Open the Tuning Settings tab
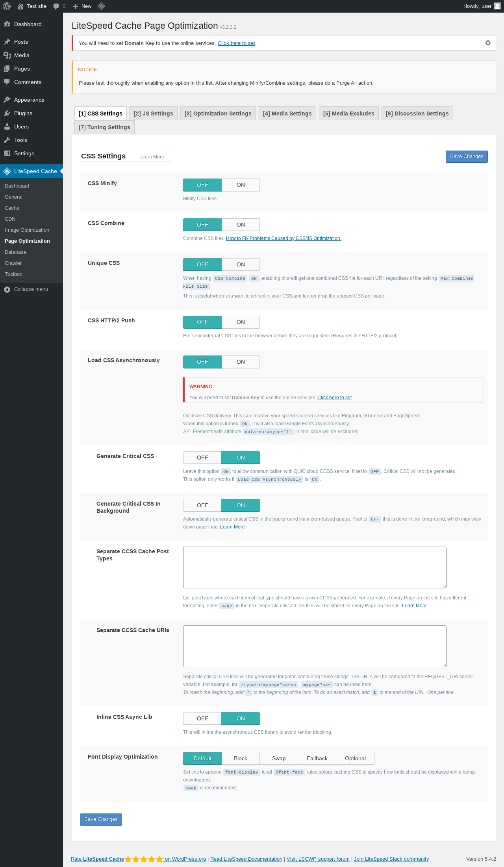 point(104,127)
